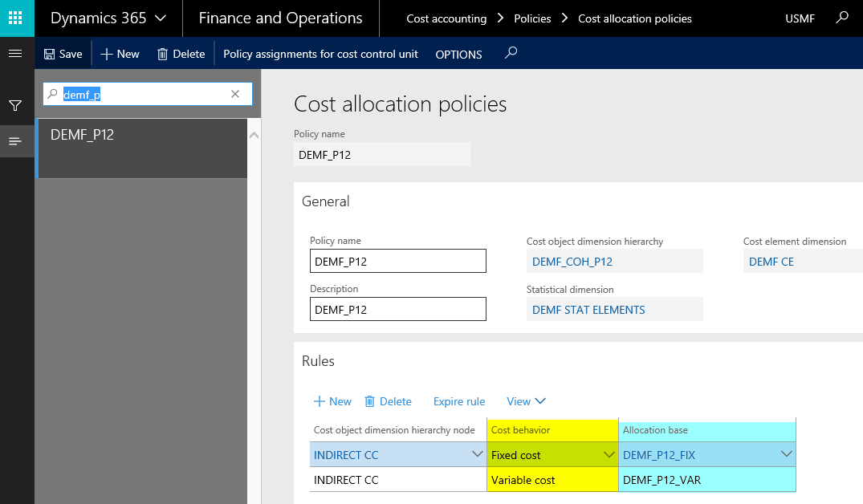Open the DEMF_P12_FIX allocation base dropdown
This screenshot has width=863, height=504.
785,455
